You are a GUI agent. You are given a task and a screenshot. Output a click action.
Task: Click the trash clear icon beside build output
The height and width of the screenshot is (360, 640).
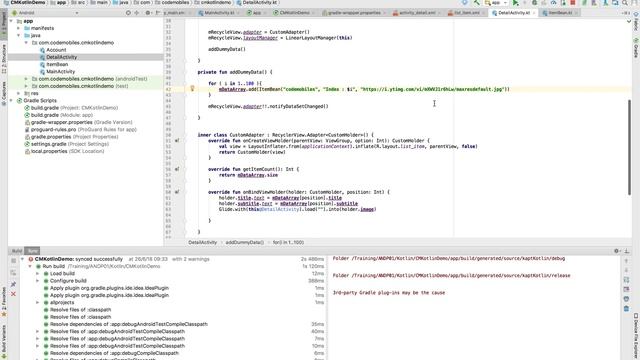pos(627,309)
